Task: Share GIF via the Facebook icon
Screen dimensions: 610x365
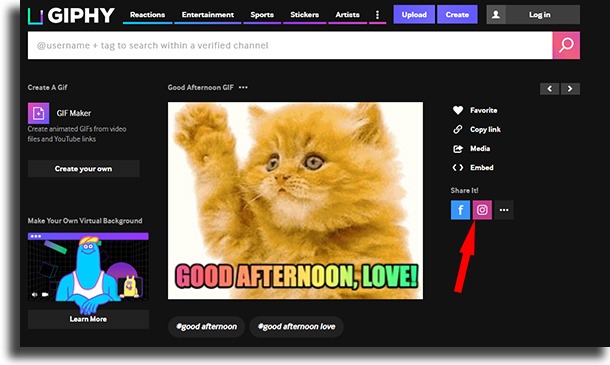Action: point(460,210)
